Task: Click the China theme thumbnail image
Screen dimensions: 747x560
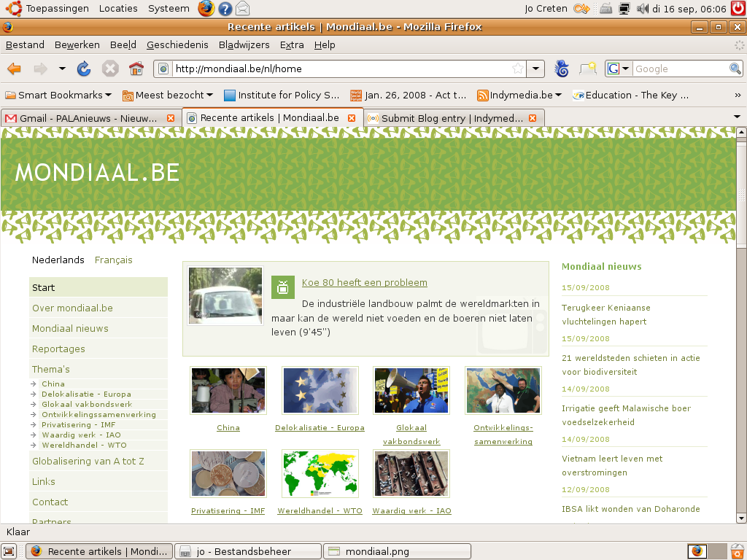Action: coord(228,391)
